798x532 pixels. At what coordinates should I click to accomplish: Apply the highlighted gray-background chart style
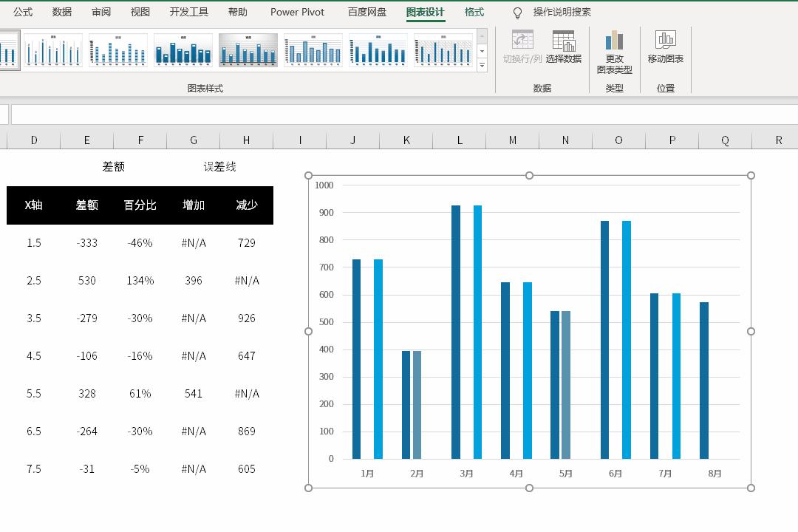click(x=248, y=50)
